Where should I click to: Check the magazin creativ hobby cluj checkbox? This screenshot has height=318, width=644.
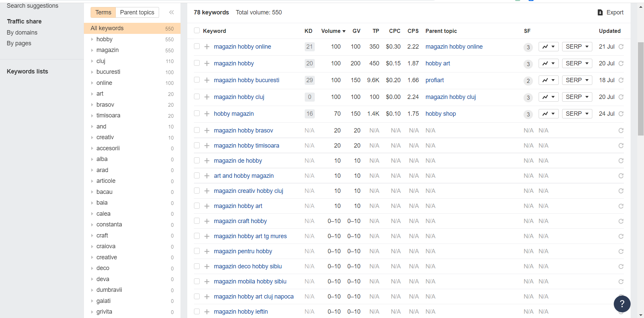click(x=197, y=191)
